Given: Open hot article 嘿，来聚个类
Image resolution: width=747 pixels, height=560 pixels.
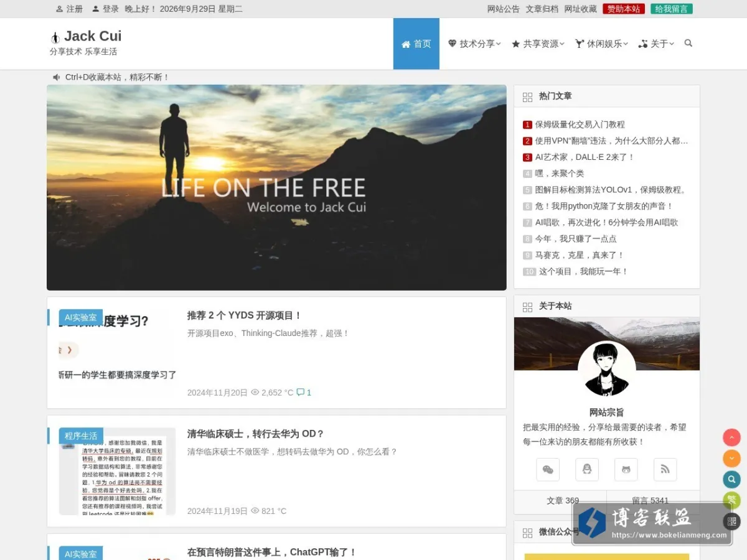Looking at the screenshot, I should point(560,174).
